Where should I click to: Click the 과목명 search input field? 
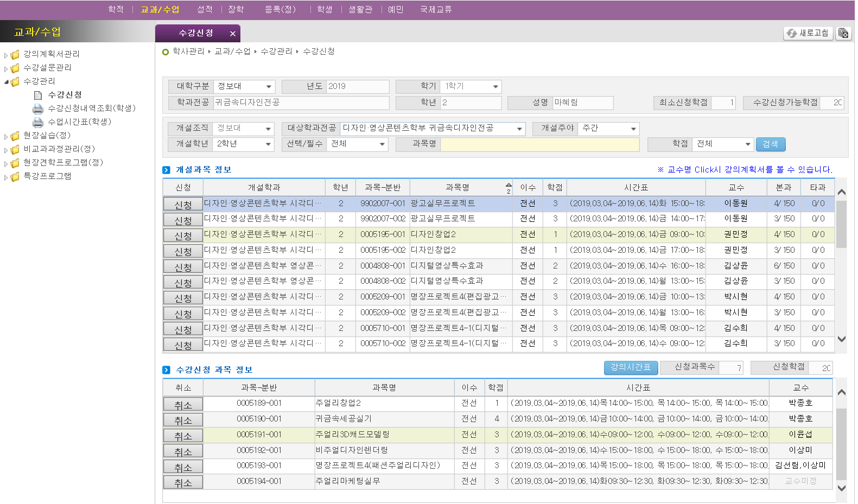[540, 144]
